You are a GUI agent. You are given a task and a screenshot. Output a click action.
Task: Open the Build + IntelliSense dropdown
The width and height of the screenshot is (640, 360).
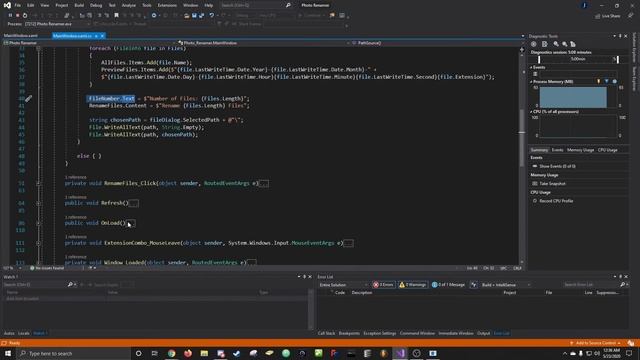(506, 285)
